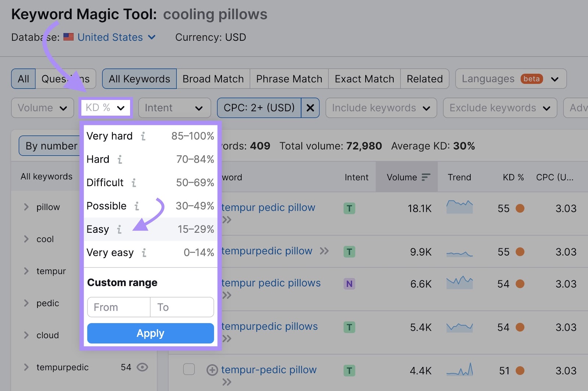Click the orange KD dot for tempurpedic pillows
The image size is (588, 391).
(x=520, y=327)
